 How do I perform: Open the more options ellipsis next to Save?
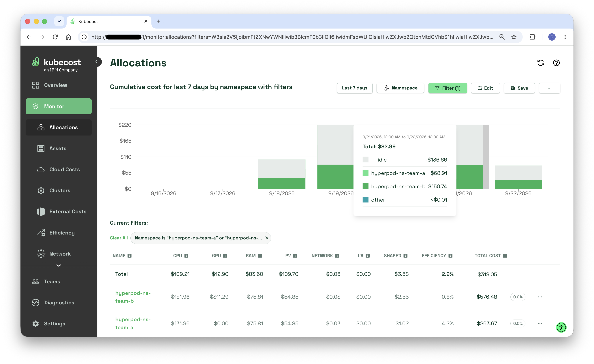[549, 88]
